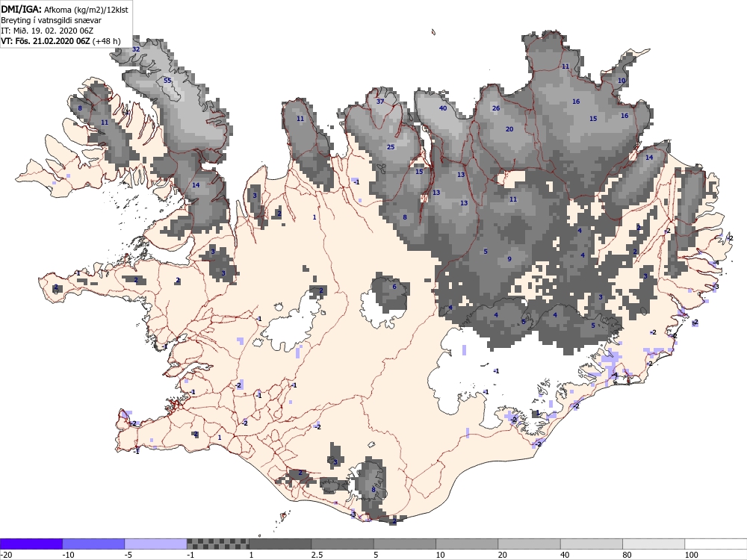Click the 'IT: Mið. 19. 02. 2020 06Z' line

pos(47,31)
